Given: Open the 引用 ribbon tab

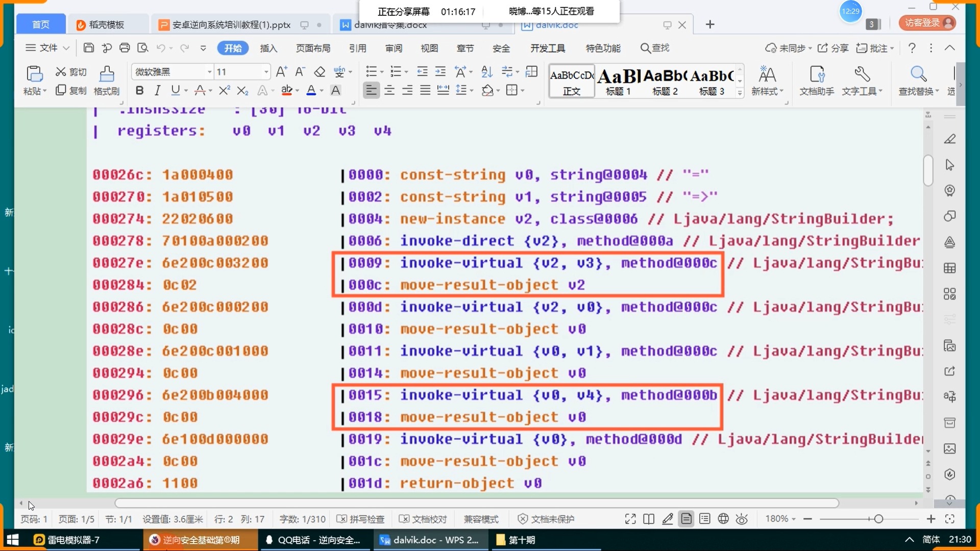Looking at the screenshot, I should (x=357, y=48).
